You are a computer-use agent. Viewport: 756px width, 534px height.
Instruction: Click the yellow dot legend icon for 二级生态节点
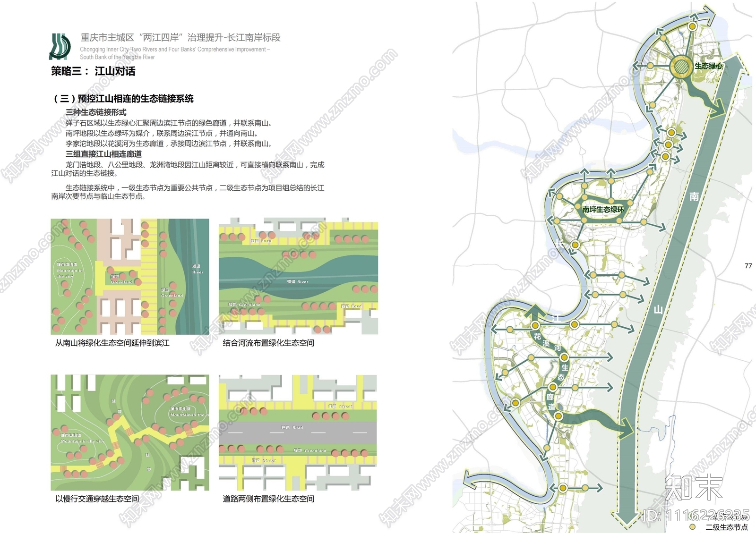(692, 527)
